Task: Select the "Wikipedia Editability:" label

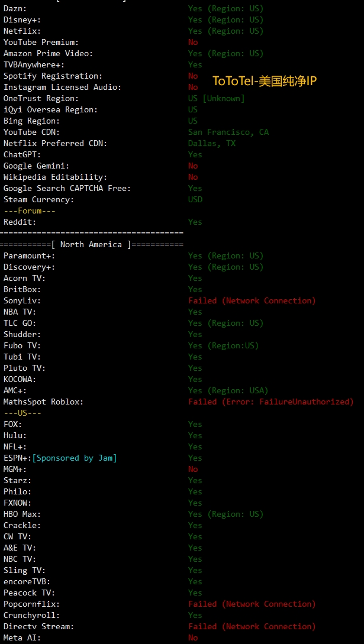Action: pos(55,177)
